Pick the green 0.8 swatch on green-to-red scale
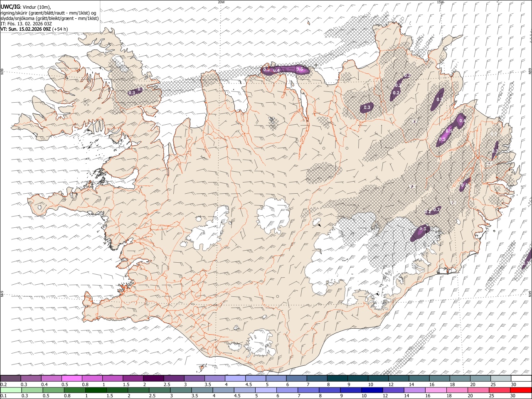This screenshot has width=532, height=399. (x=74, y=390)
